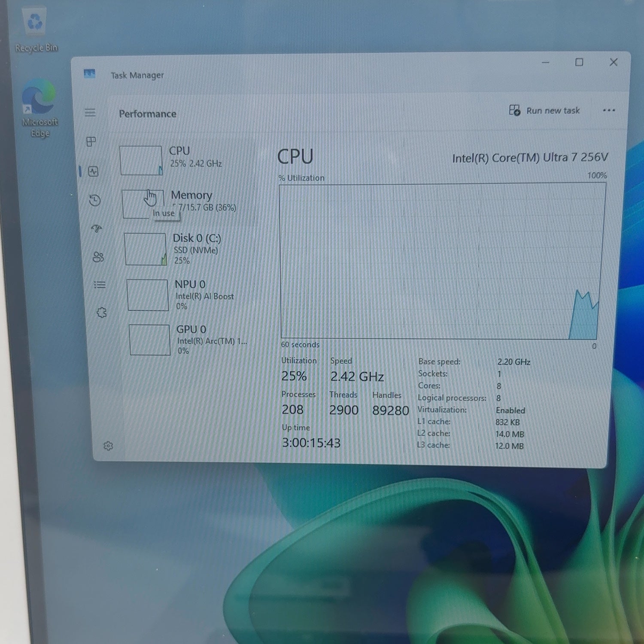Click the Task Manager title bar app icon
The height and width of the screenshot is (644, 644).
(x=89, y=74)
